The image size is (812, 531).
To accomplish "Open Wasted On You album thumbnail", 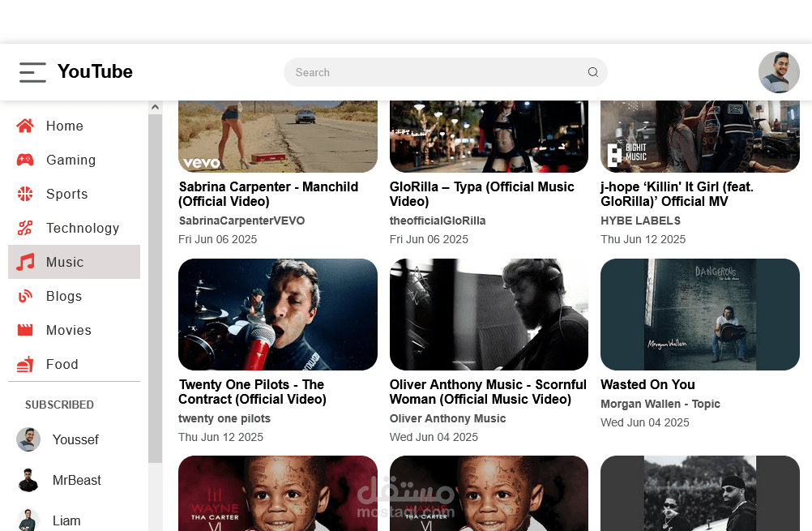I will click(x=700, y=315).
